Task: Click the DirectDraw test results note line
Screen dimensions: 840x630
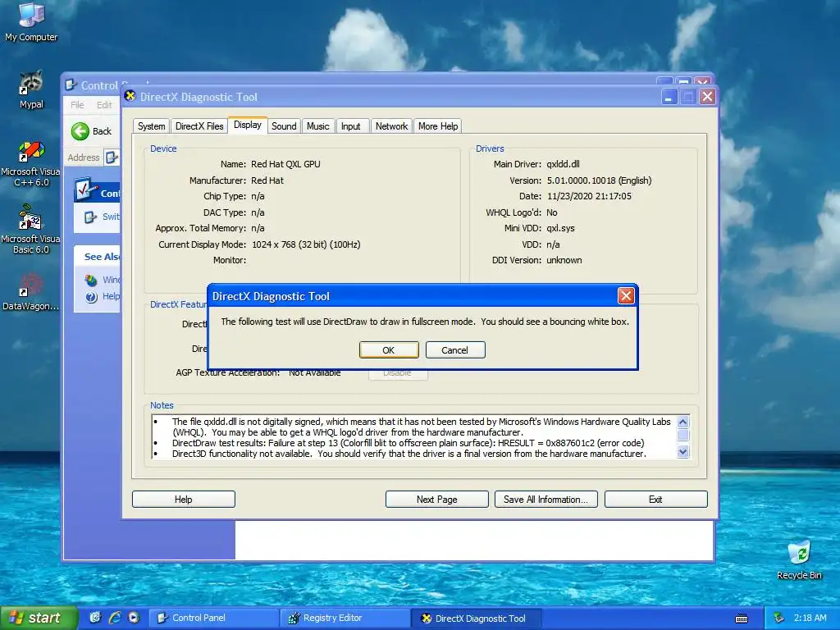Action: click(x=409, y=443)
